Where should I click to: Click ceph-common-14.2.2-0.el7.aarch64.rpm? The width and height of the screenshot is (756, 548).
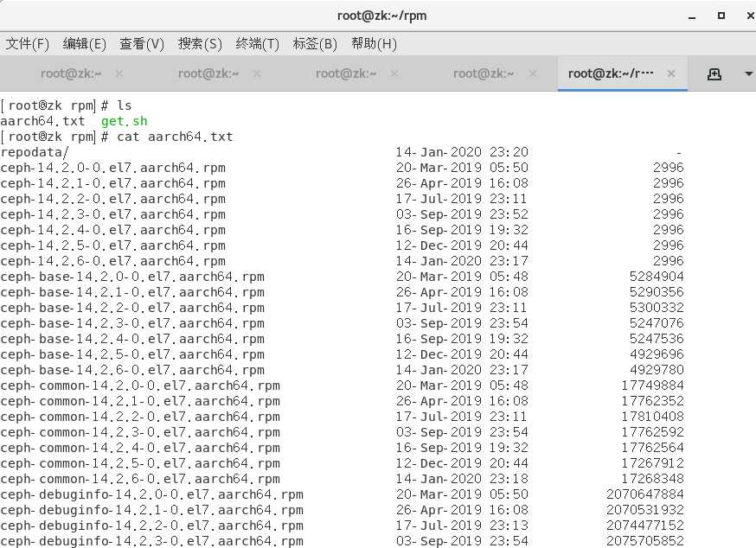point(140,417)
